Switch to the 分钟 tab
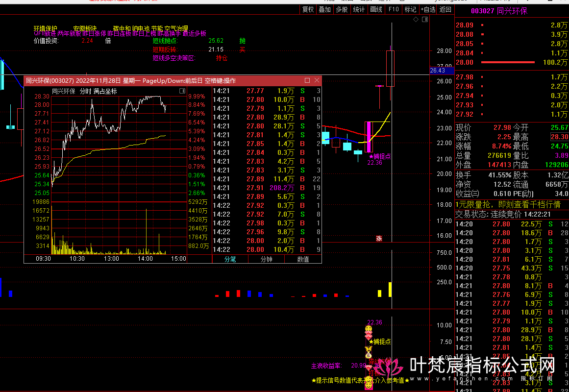The width and height of the screenshot is (569, 392). (x=266, y=259)
